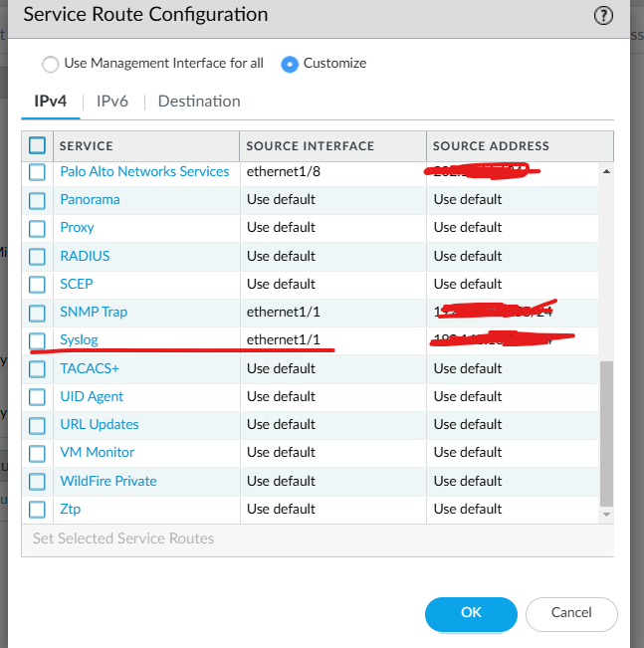Open the Palo Alto Networks Services link
644x648 pixels.
[x=144, y=171]
